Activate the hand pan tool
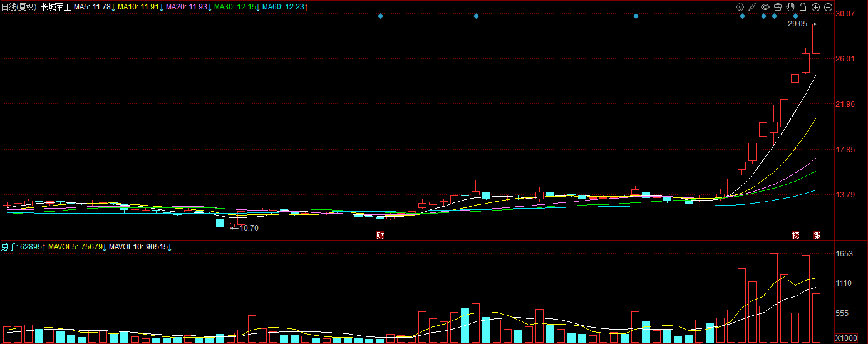The height and width of the screenshot is (344, 868). pos(790,7)
